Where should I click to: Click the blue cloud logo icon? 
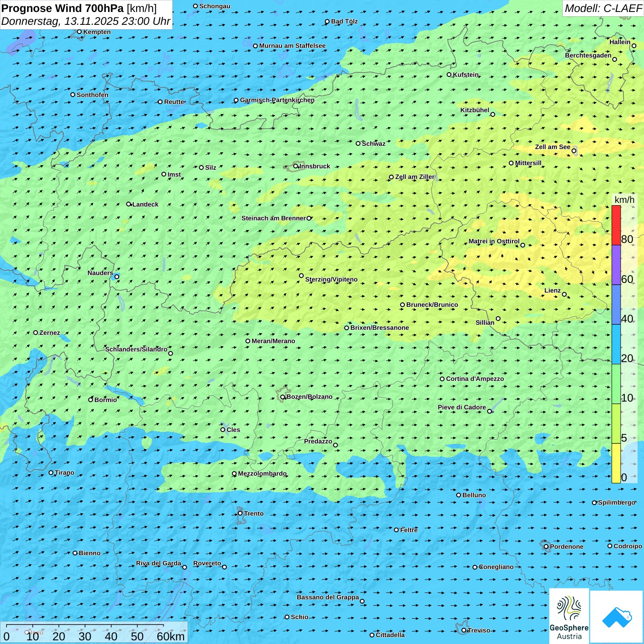pos(617,616)
